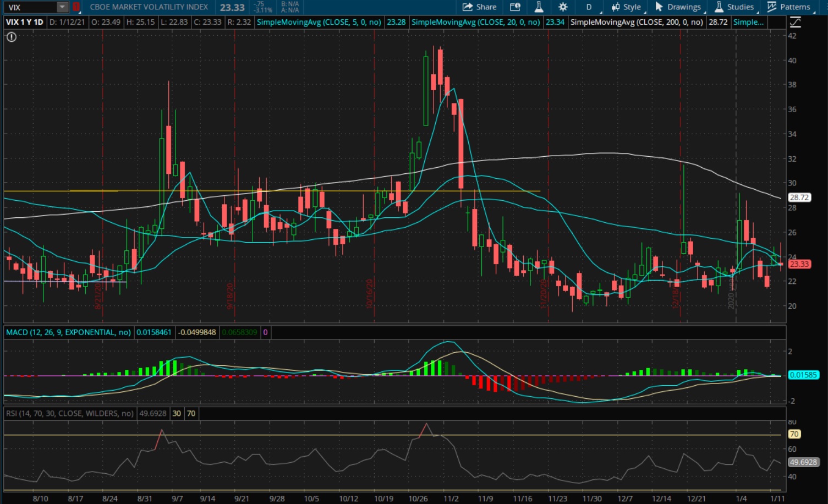Open the Studies menu
Viewport: 828px width, 504px height.
click(734, 7)
